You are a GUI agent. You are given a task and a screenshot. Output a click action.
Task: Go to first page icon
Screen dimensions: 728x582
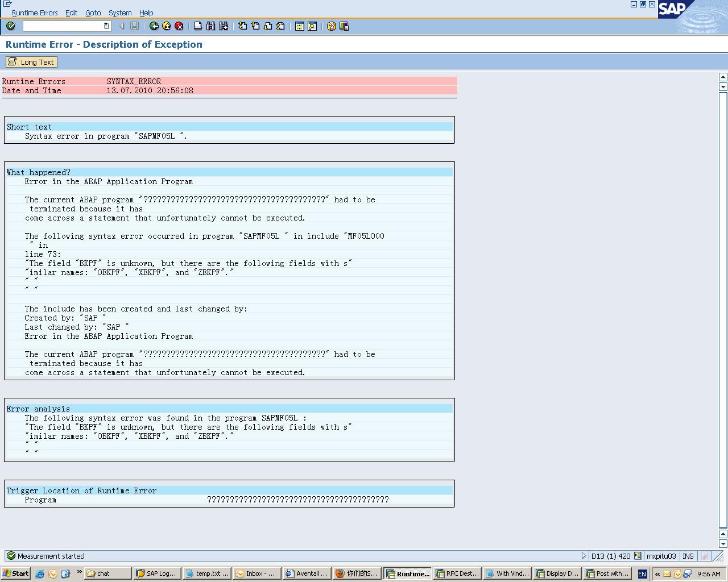point(243,26)
